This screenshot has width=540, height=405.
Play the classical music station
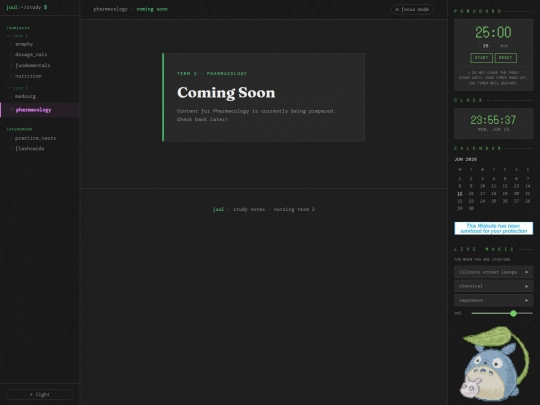pos(493,286)
